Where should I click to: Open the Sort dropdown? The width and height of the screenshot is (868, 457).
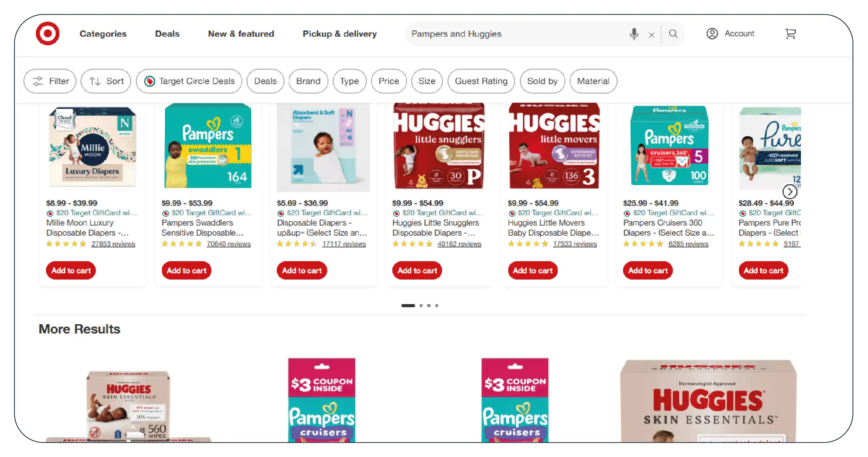pos(106,81)
